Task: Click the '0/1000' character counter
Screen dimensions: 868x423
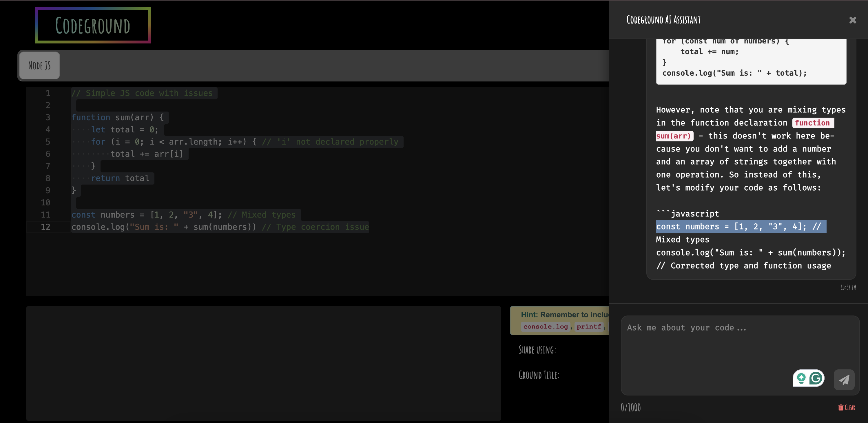Action: tap(631, 407)
